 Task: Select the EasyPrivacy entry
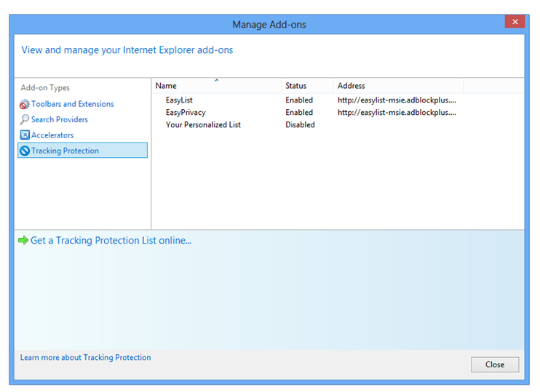[x=186, y=113]
